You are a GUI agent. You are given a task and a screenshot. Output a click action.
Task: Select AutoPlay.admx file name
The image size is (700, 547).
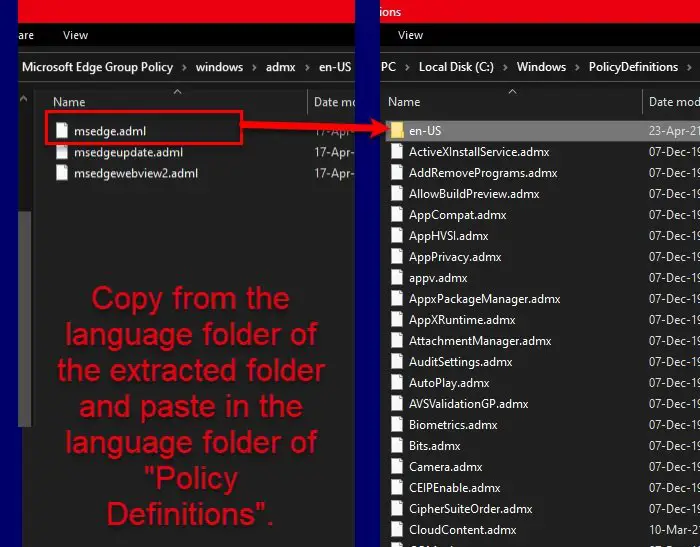(449, 383)
